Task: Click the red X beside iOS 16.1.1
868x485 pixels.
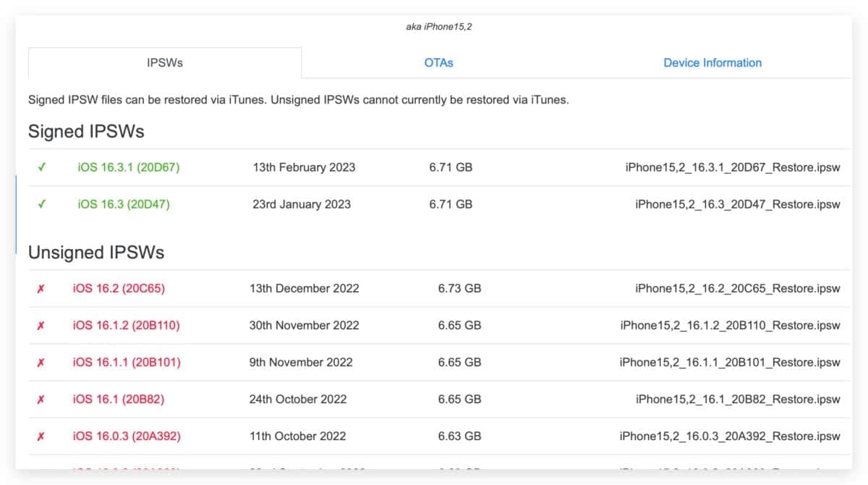Action: 41,362
